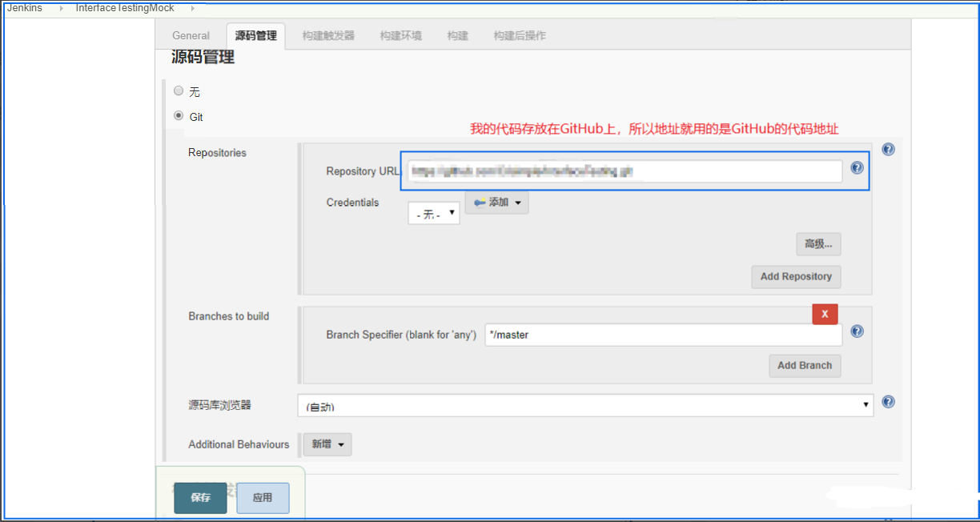Screen dimensions: 980x522
Task: Delete the branch with red X button
Action: [825, 314]
